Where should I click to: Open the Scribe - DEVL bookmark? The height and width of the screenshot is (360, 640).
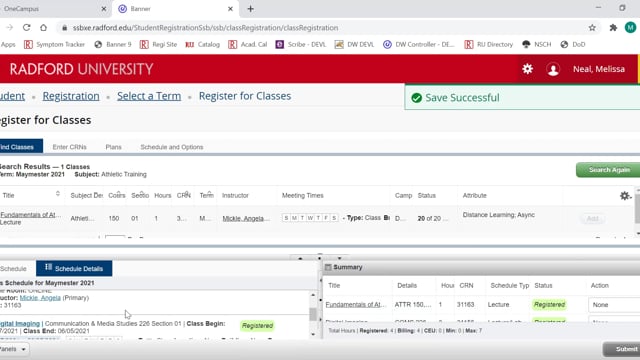click(301, 44)
